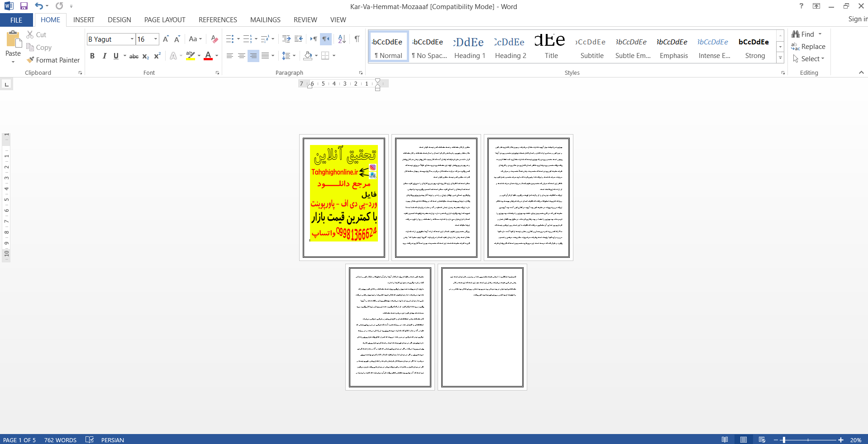Screen dimensions: 868x444
Task: Click the zoom slider handle
Action: click(784, 440)
